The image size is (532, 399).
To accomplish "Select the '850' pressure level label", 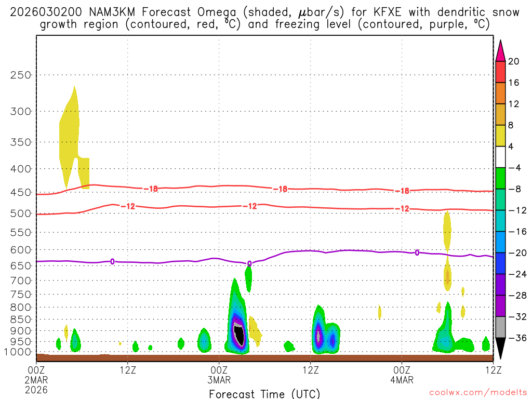I will [21, 320].
